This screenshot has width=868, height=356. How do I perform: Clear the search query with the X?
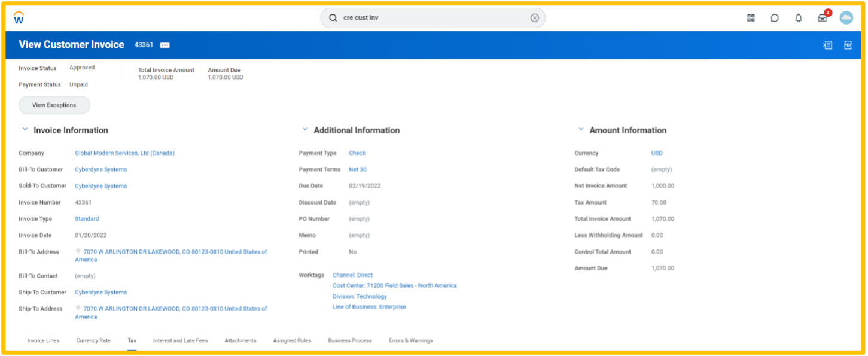tap(534, 17)
